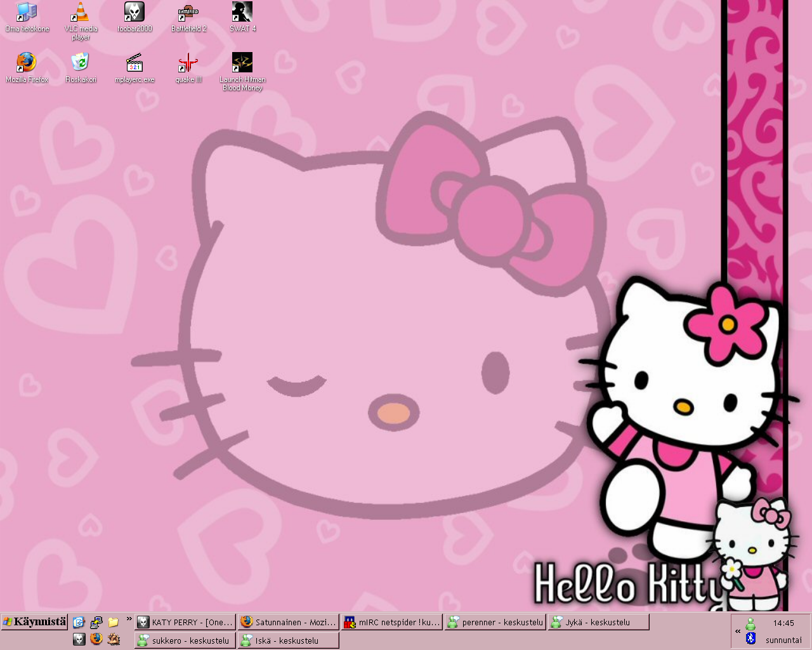The image size is (812, 650).
Task: Switch to Satunnainen Mozilla Firefox taskbar window
Action: (x=288, y=622)
